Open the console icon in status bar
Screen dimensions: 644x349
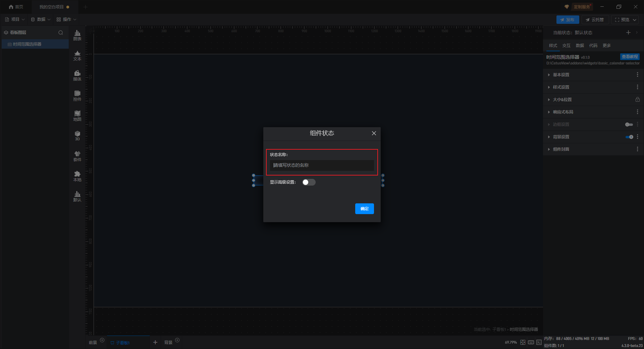[539, 342]
